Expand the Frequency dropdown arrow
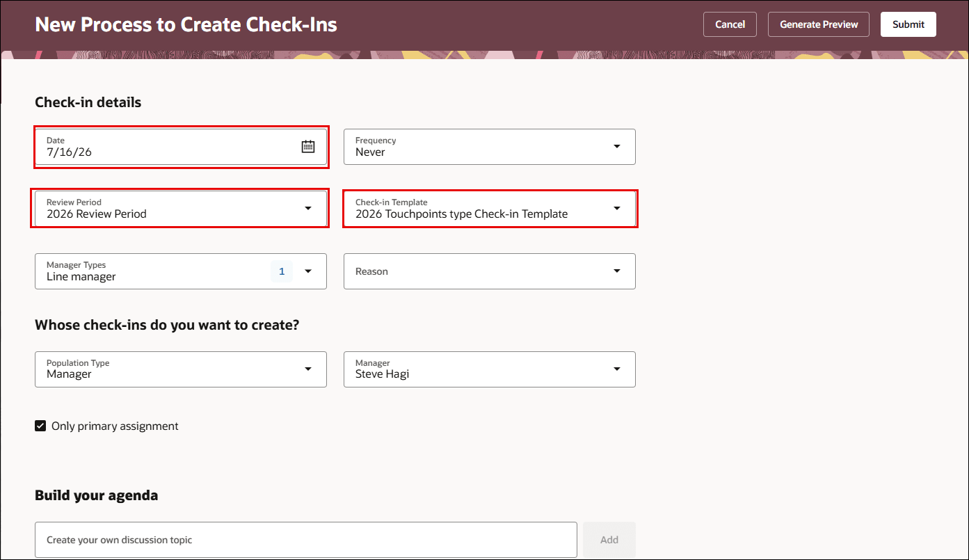Viewport: 969px width, 560px height. [617, 146]
